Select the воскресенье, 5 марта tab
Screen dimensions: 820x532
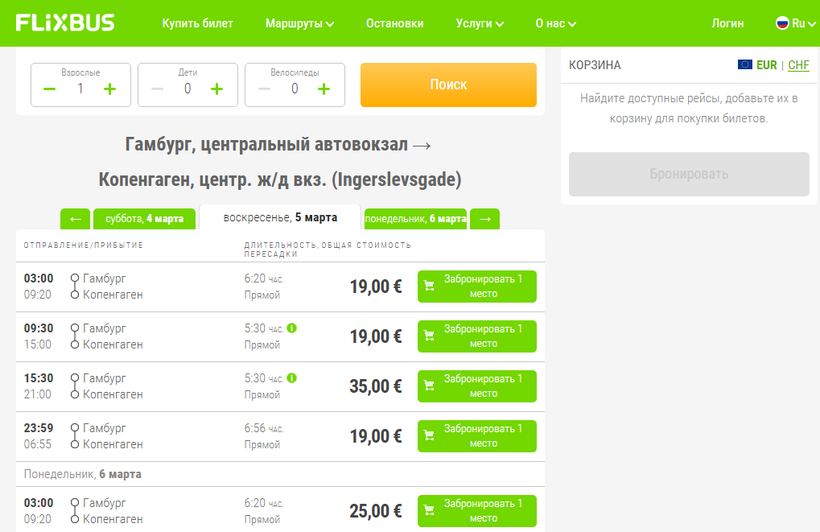pos(280,217)
